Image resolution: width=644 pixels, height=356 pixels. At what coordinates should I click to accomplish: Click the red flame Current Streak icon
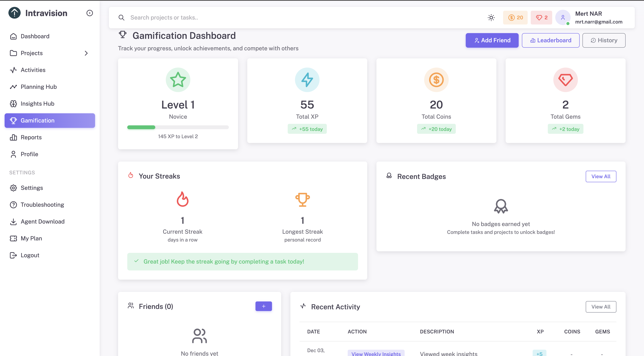pyautogui.click(x=182, y=199)
